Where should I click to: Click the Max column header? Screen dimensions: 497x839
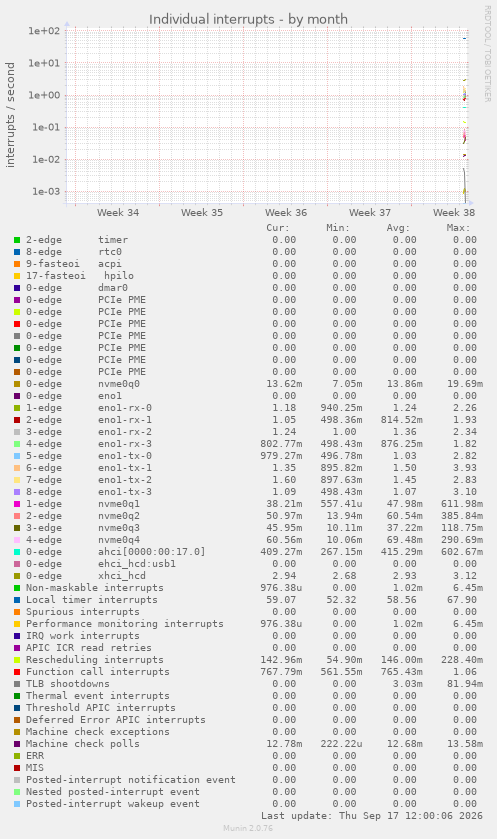[x=458, y=228]
